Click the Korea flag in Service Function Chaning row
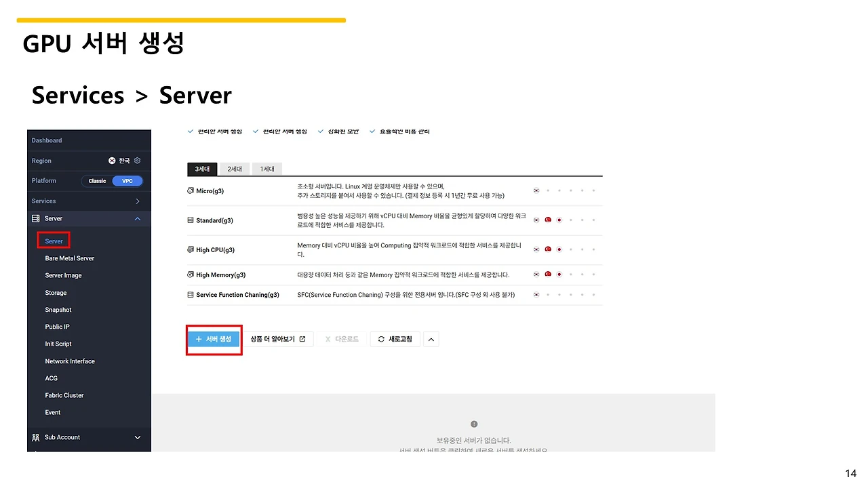This screenshot has height=488, width=868. click(536, 295)
